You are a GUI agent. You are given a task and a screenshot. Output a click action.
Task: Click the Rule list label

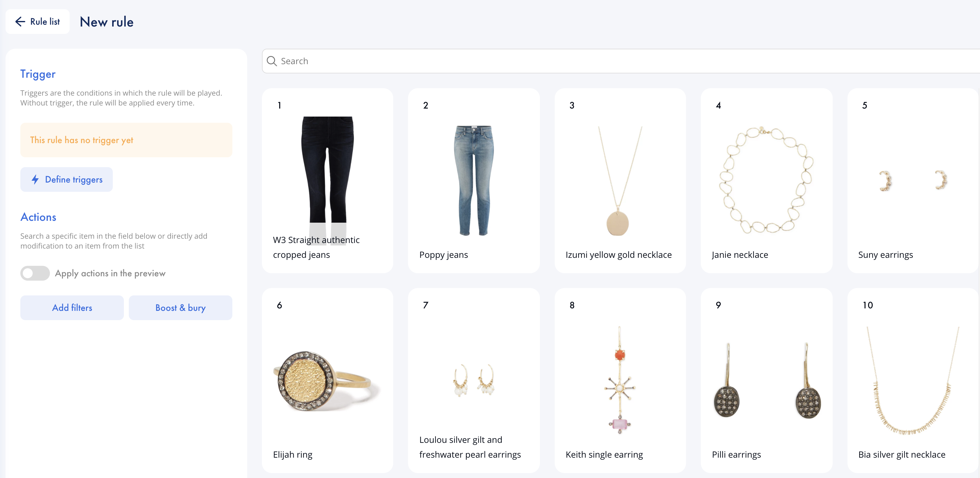[45, 22]
